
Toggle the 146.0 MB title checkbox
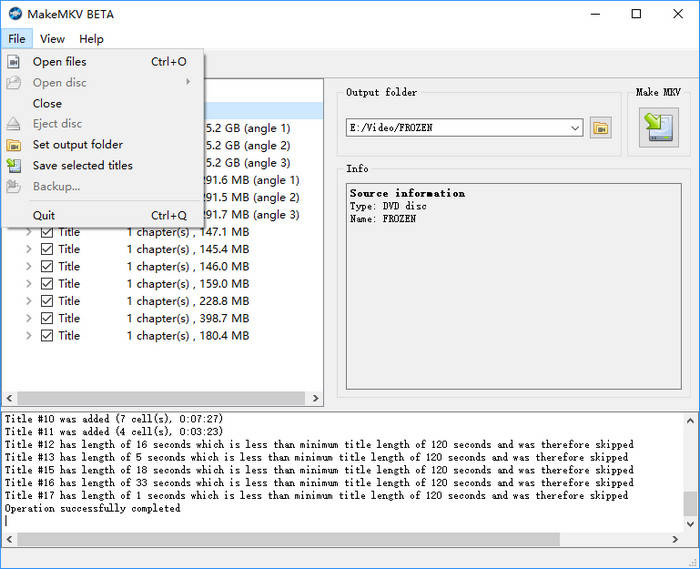(x=47, y=266)
